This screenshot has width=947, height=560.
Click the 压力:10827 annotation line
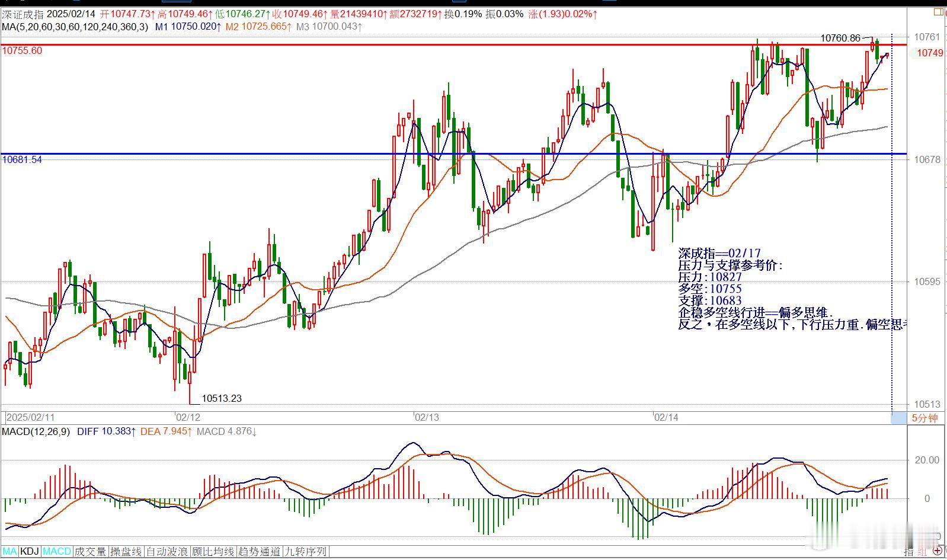coord(710,277)
